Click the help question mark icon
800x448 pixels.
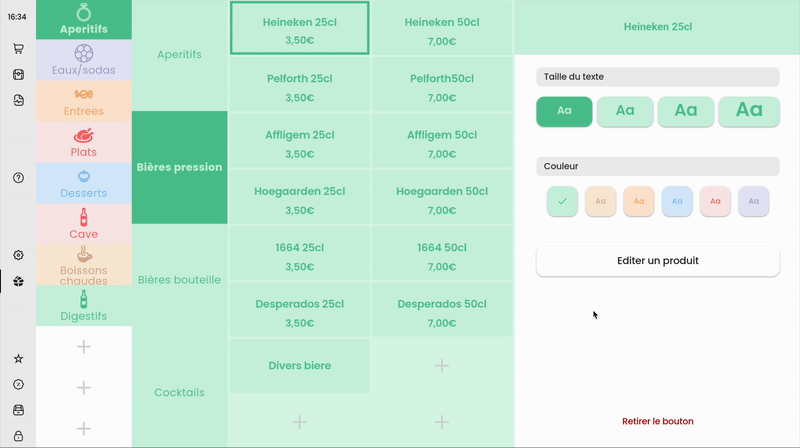click(x=18, y=177)
